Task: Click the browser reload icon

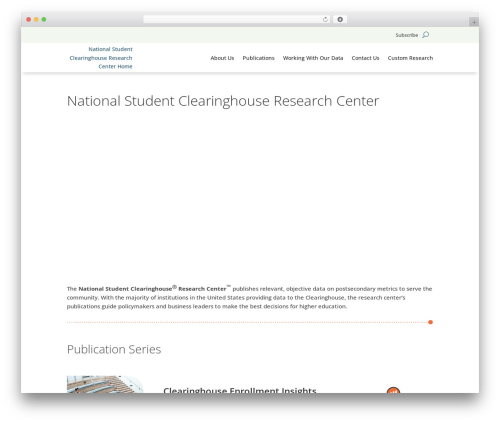Action: (325, 20)
